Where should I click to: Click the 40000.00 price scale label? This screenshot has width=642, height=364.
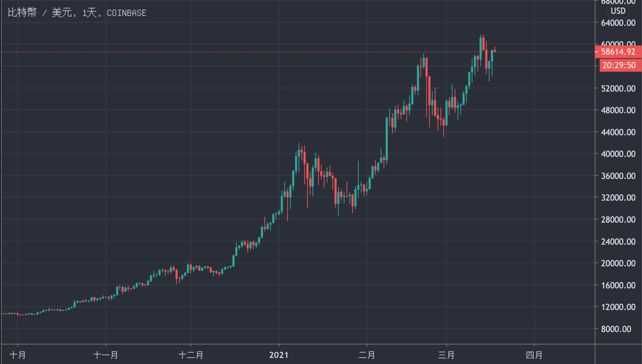point(618,154)
